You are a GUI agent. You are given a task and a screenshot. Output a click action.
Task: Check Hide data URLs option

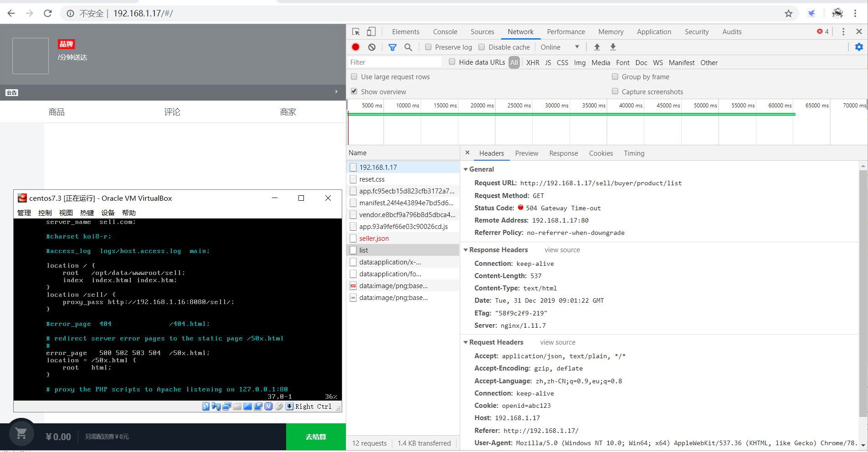coord(452,61)
